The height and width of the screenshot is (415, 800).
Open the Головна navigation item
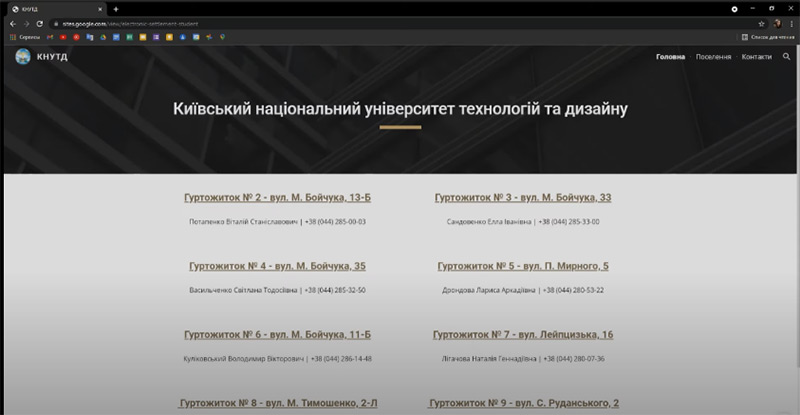[670, 57]
